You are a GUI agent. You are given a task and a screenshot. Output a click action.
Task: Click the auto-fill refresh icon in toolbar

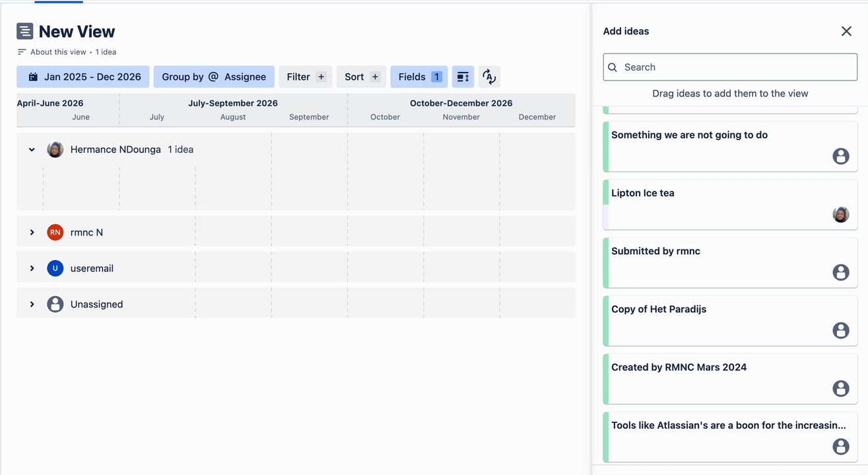coord(489,77)
